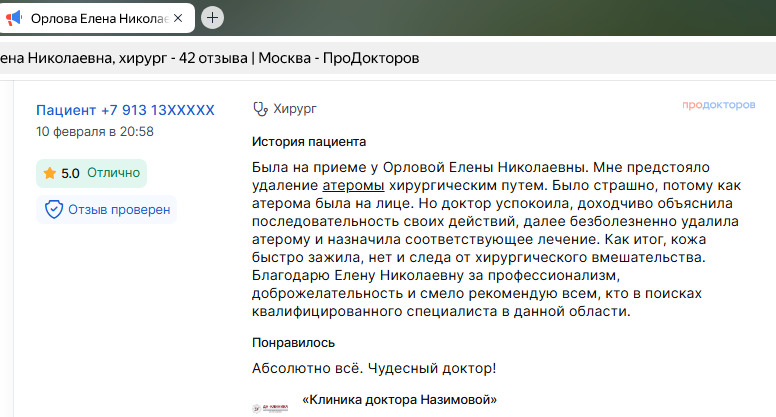Click the megaphone favicon on the browser tab

13,18
